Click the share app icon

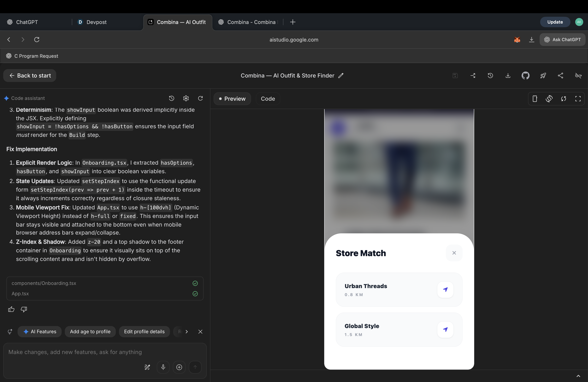coord(560,76)
